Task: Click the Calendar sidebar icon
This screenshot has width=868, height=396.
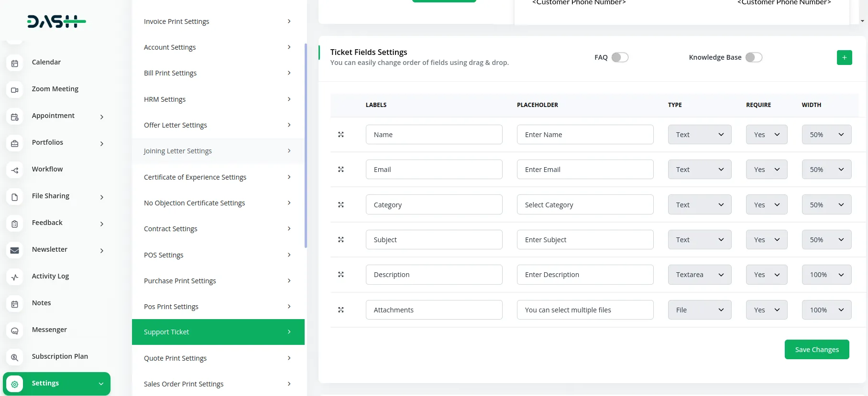Action: click(15, 63)
